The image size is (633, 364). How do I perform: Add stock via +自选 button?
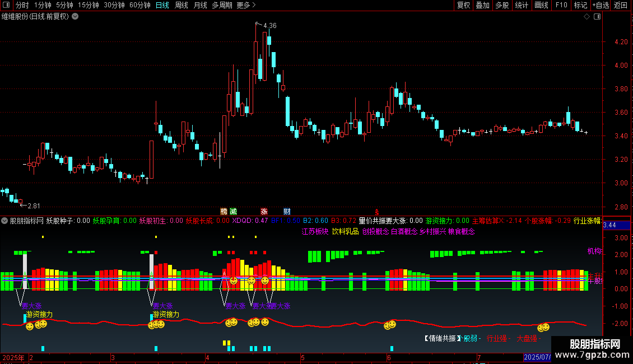pos(601,5)
